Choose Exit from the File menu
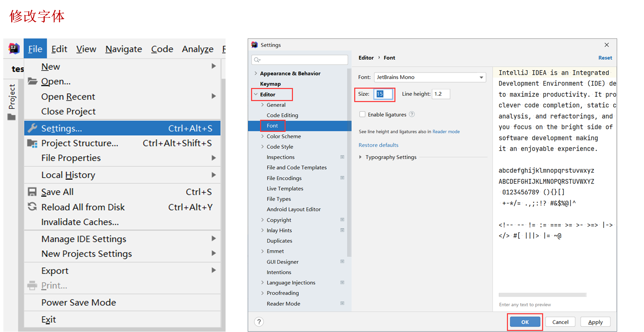Image resolution: width=644 pixels, height=332 pixels. 122,319
